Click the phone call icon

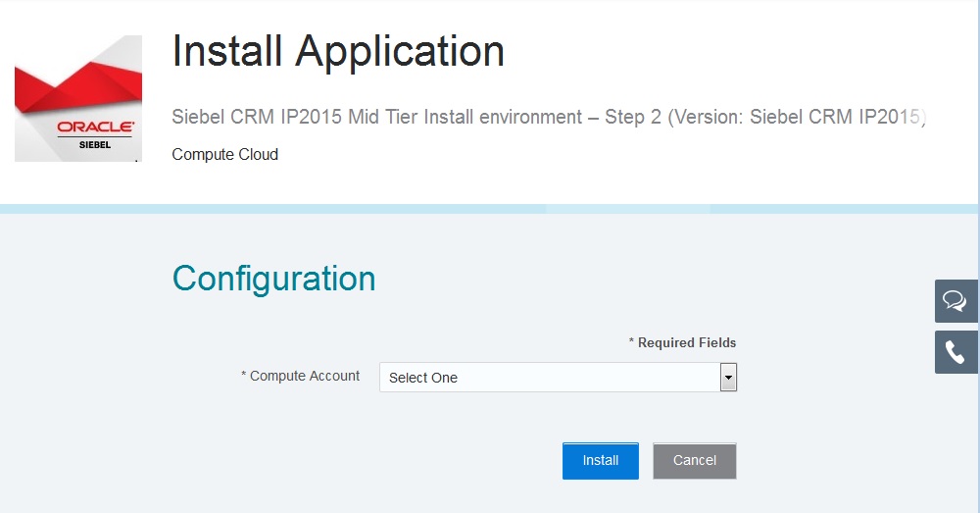955,352
